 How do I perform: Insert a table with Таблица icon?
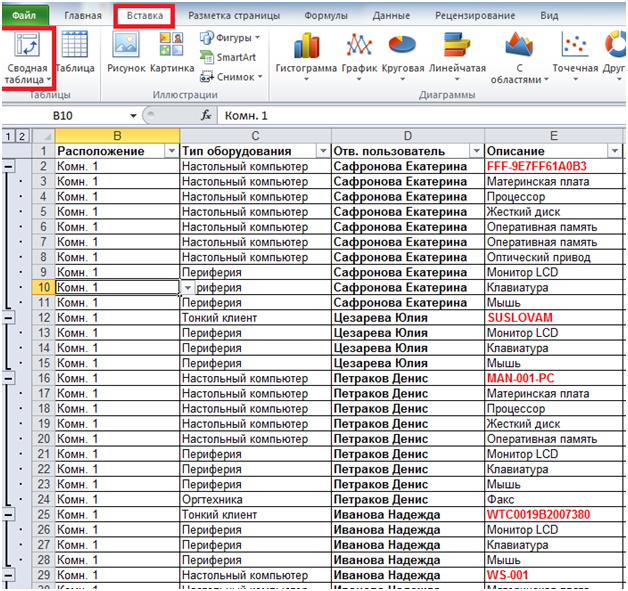click(x=75, y=45)
